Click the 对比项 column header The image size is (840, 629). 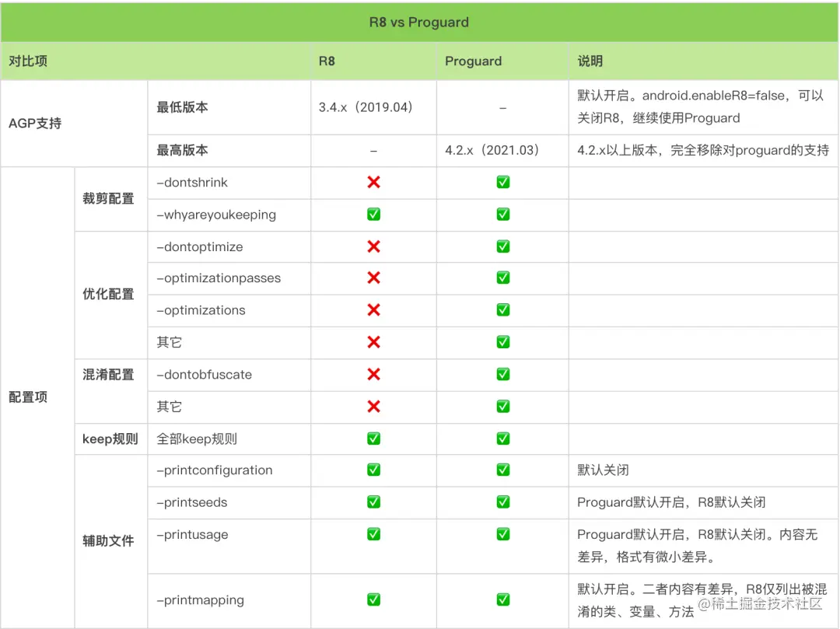pyautogui.click(x=28, y=61)
